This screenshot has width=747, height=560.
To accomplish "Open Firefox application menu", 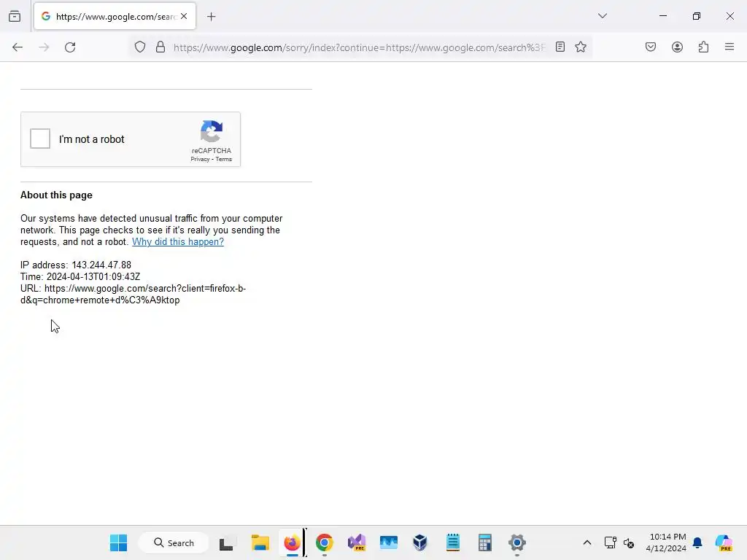I will [x=729, y=47].
